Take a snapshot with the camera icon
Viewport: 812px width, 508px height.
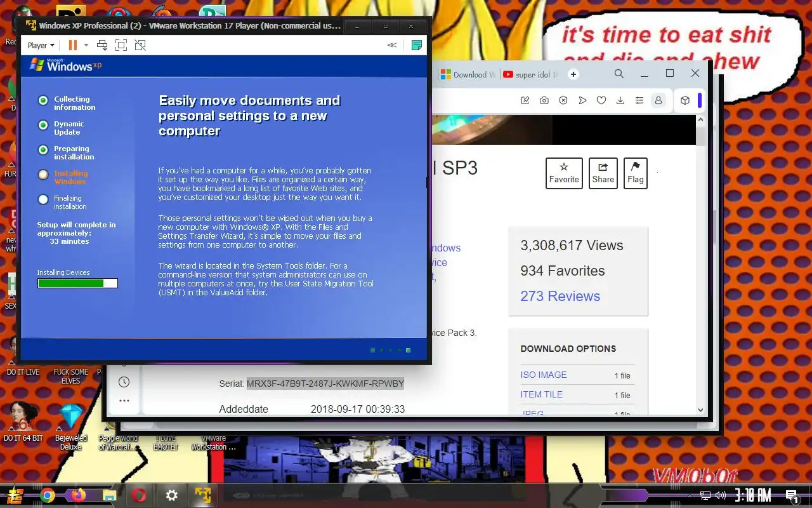pyautogui.click(x=544, y=100)
